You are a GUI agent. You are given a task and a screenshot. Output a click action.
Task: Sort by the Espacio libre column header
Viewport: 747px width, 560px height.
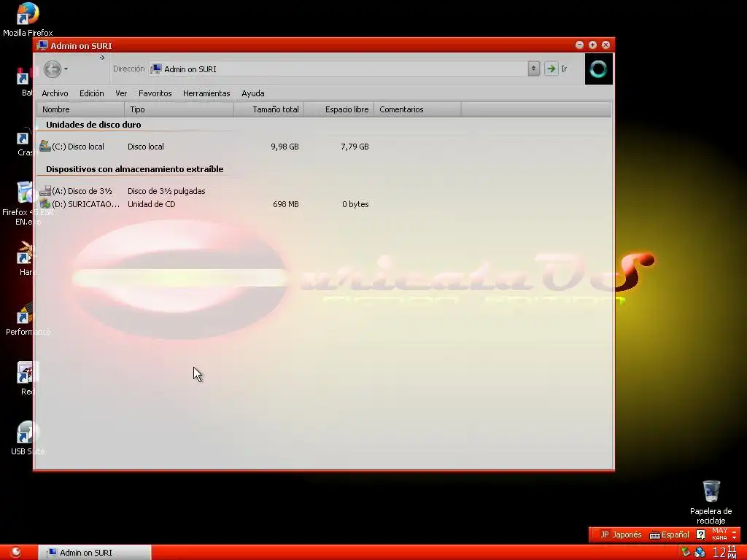338,109
